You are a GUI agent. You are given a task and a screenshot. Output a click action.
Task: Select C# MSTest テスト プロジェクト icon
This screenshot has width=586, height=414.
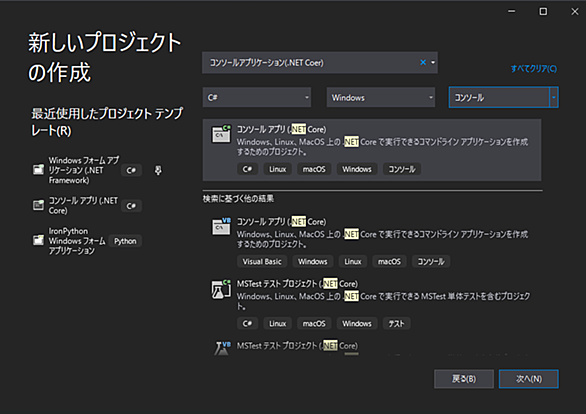click(221, 289)
